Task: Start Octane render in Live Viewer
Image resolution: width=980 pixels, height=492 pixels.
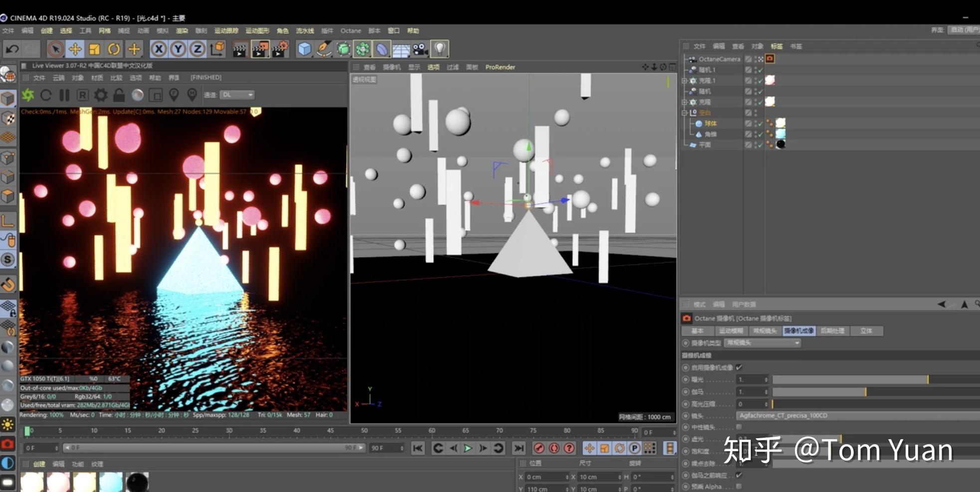Action: click(x=28, y=95)
